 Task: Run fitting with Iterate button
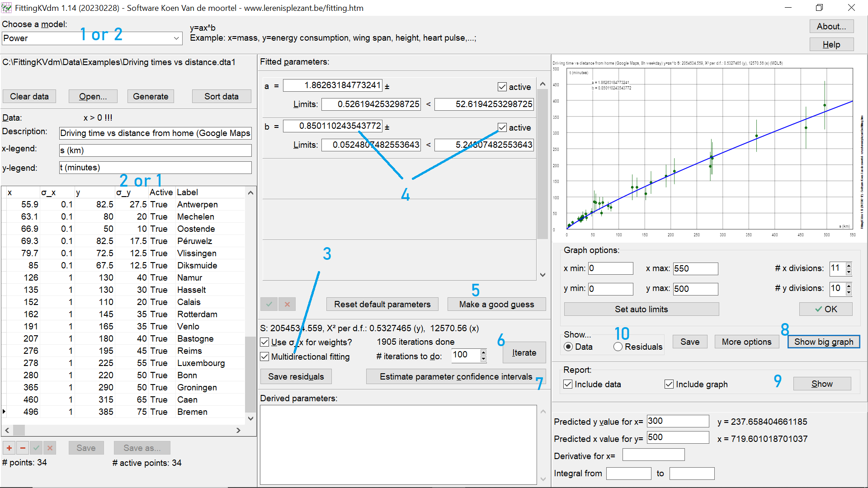(524, 352)
